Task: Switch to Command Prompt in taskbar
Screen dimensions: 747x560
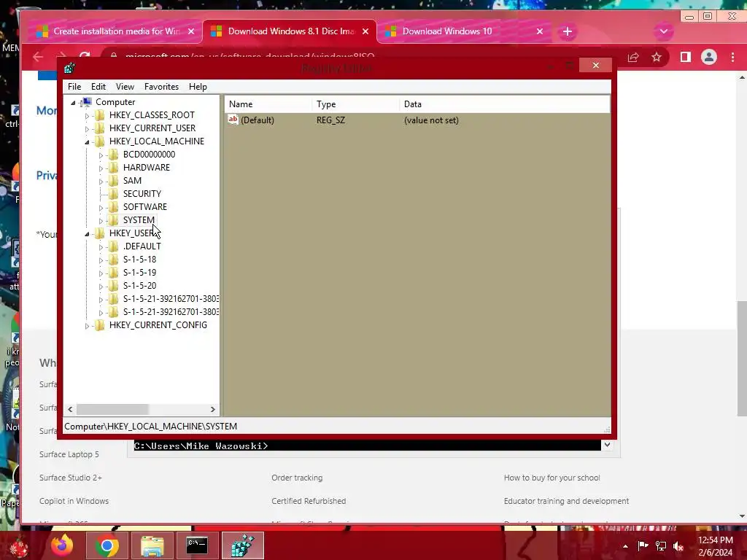Action: click(x=197, y=545)
